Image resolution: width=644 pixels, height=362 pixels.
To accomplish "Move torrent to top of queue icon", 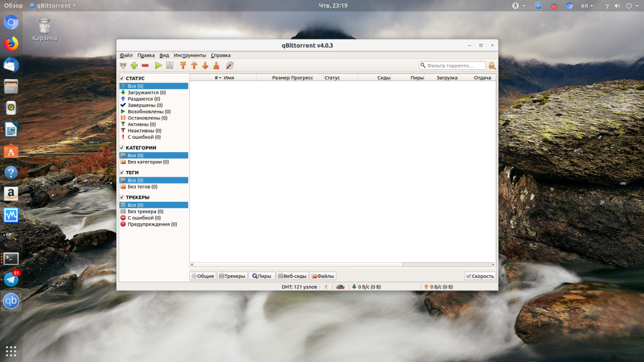I will 183,65.
